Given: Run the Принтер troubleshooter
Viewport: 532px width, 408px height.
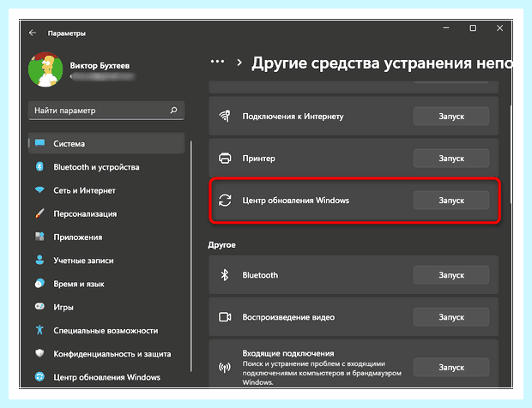Looking at the screenshot, I should (451, 159).
